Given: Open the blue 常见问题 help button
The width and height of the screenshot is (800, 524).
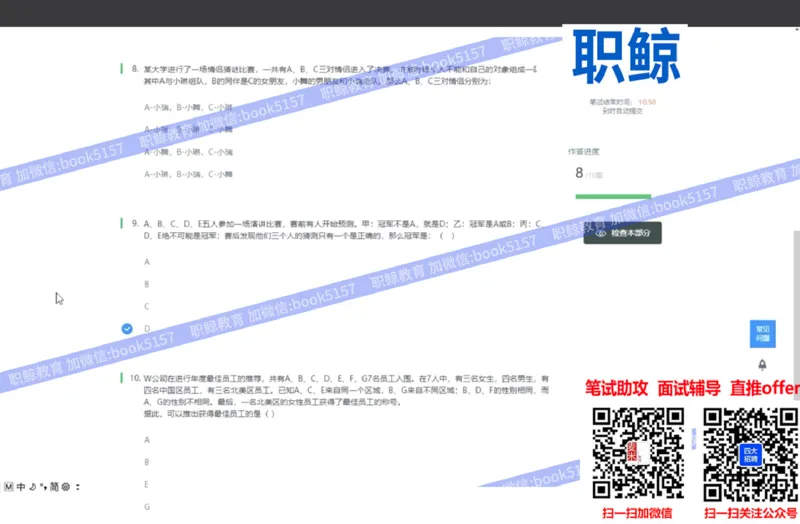Looking at the screenshot, I should tap(762, 334).
